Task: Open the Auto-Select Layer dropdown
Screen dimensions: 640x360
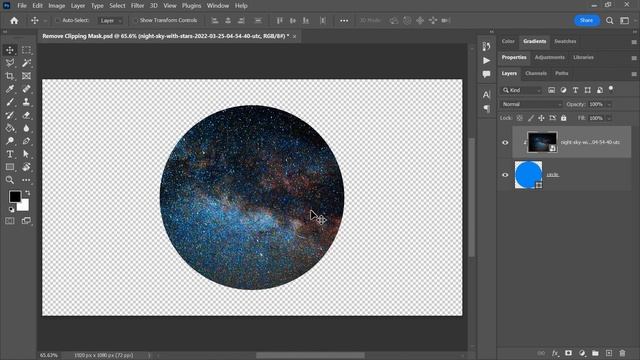Action: tap(110, 20)
